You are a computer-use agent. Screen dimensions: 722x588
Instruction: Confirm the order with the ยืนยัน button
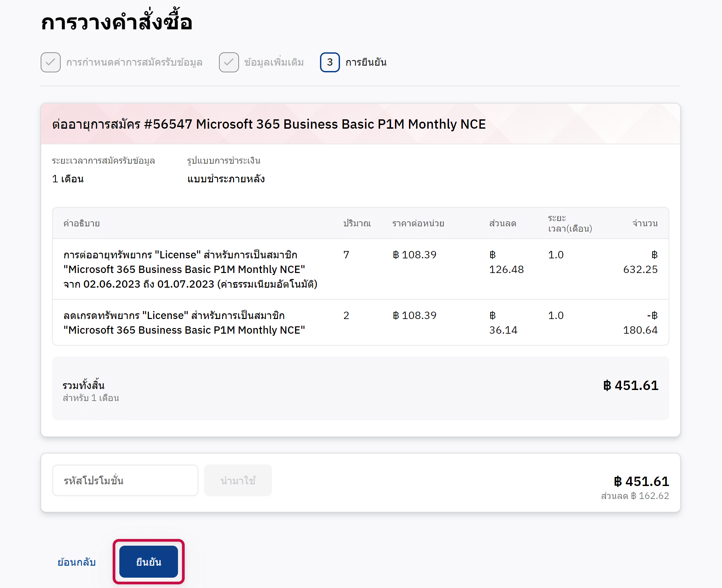click(148, 562)
